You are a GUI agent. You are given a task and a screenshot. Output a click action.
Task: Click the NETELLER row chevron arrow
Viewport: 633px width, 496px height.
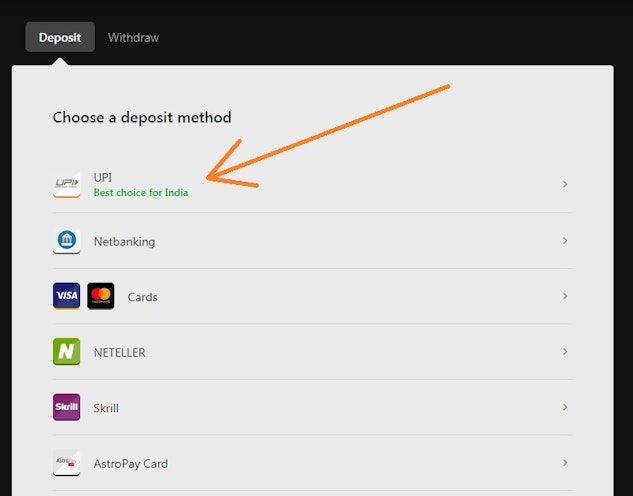pos(565,352)
